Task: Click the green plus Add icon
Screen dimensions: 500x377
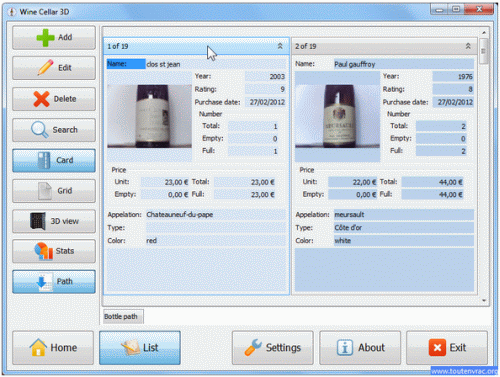Action: [46, 37]
